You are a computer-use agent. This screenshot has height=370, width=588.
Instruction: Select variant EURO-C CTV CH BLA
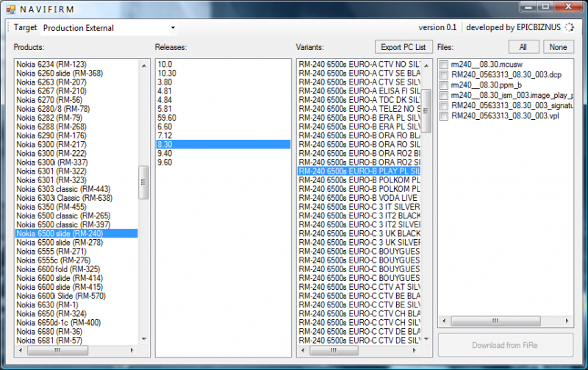(x=359, y=313)
